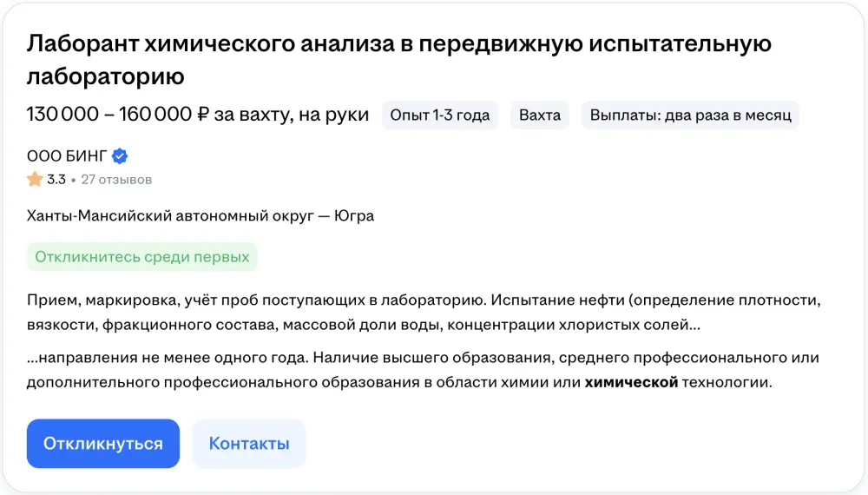The height and width of the screenshot is (495, 868).
Task: Click the Югра region name
Action: pos(354,215)
